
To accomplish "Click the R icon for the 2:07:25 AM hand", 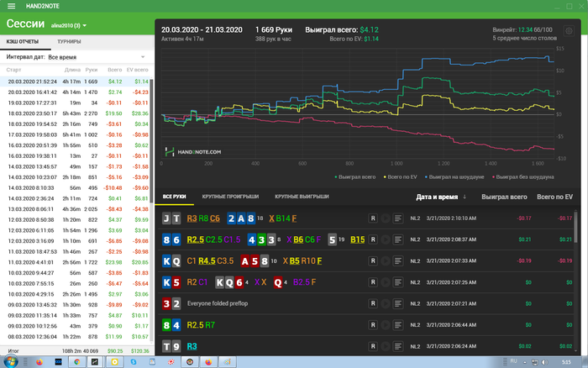I will [373, 283].
